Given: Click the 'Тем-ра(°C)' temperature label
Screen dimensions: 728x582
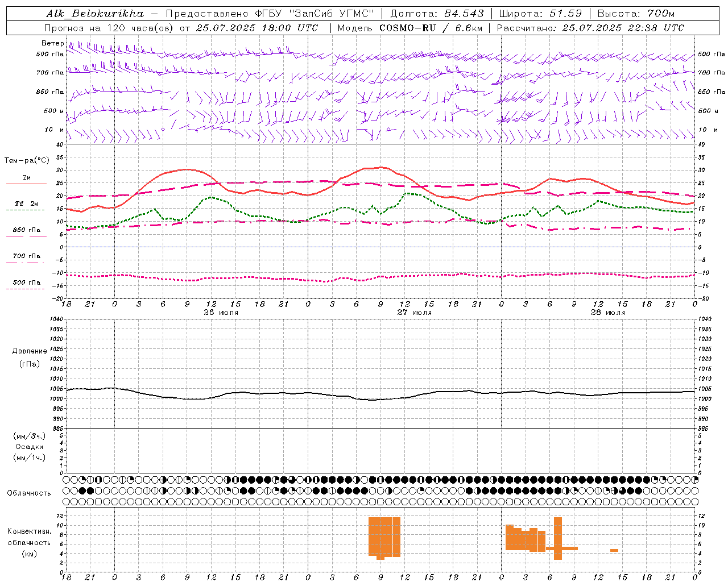Looking at the screenshot, I should click(26, 161).
